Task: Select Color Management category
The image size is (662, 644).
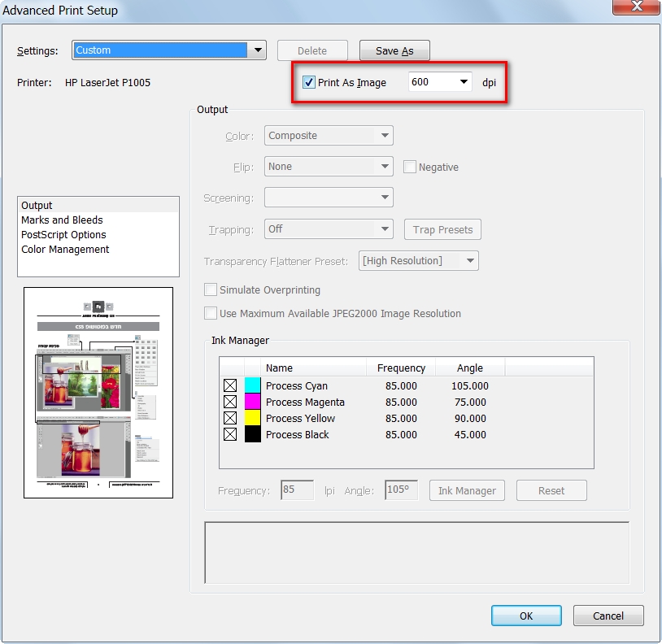Action: [x=98, y=250]
